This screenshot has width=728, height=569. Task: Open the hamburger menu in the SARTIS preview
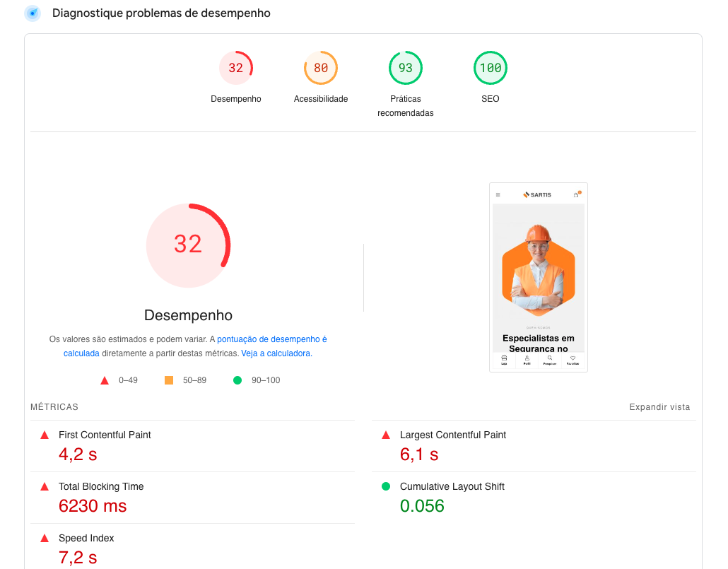(x=498, y=194)
